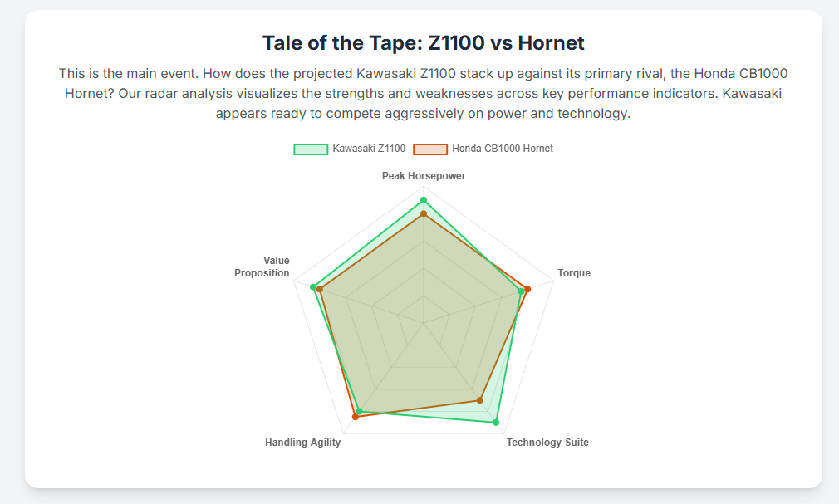Image resolution: width=839 pixels, height=504 pixels.
Task: Toggle Honda CB1000 Hornet legend label
Action: coord(503,149)
